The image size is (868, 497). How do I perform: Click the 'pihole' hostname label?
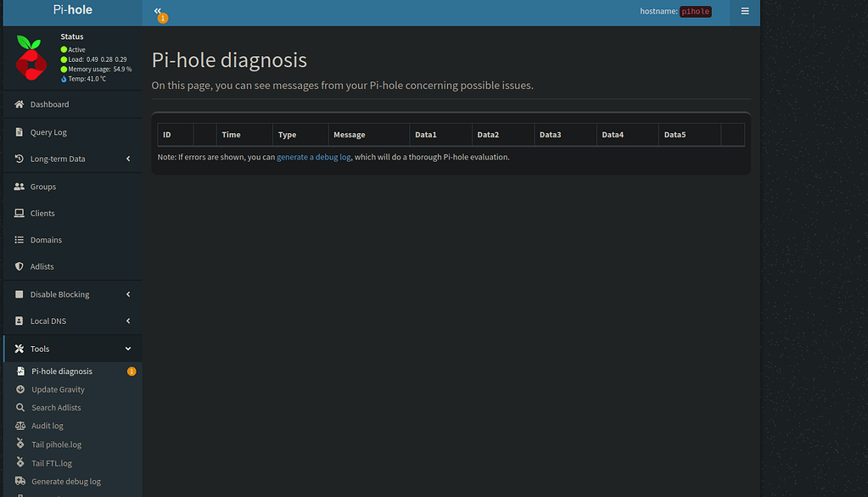tap(695, 12)
